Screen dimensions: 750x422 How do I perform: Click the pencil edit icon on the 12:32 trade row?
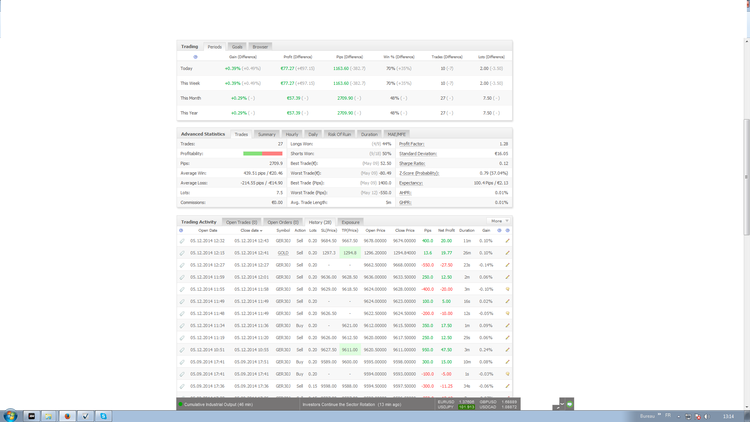point(507,241)
